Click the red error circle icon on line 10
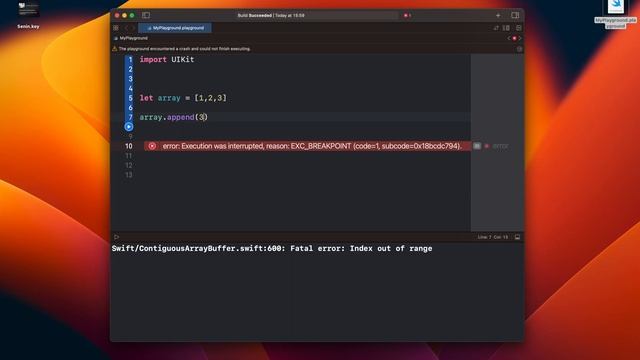The width and height of the screenshot is (640, 360). 152,146
